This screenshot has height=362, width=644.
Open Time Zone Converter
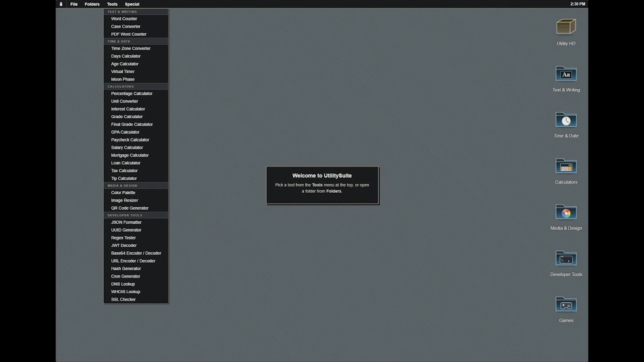tap(136, 48)
